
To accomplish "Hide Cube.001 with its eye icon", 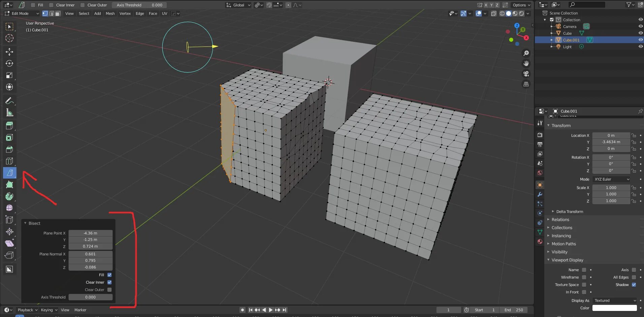I will 640,40.
